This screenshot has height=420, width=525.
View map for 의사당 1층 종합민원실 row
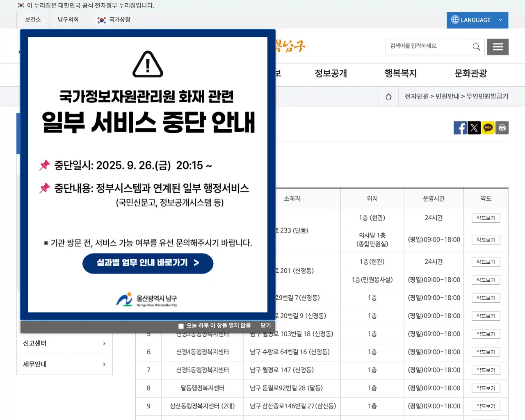(486, 240)
